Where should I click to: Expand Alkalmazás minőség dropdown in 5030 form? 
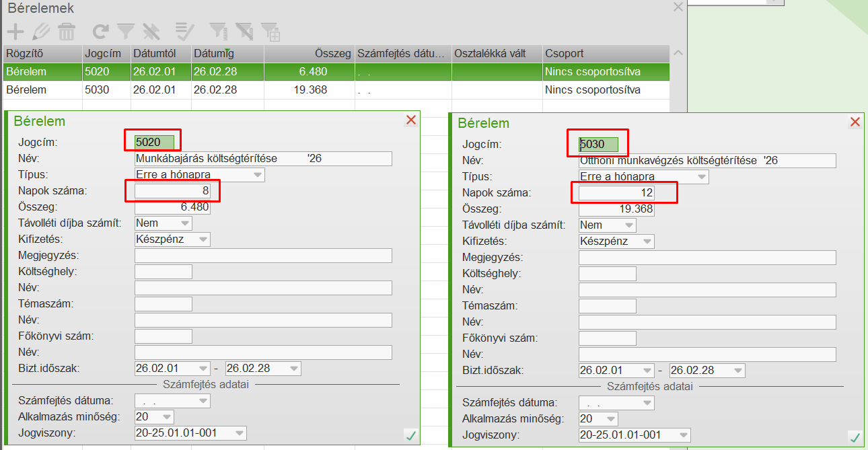610,418
